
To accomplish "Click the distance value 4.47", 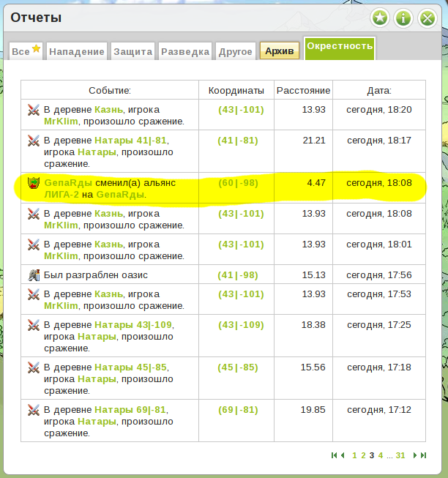I will click(316, 183).
